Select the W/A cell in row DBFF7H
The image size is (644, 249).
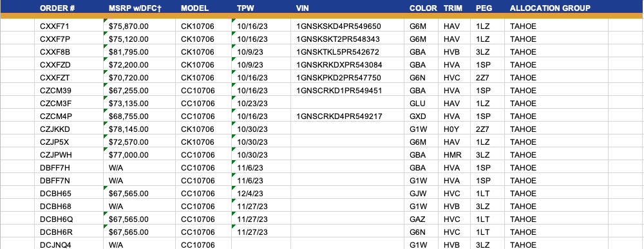coord(140,168)
